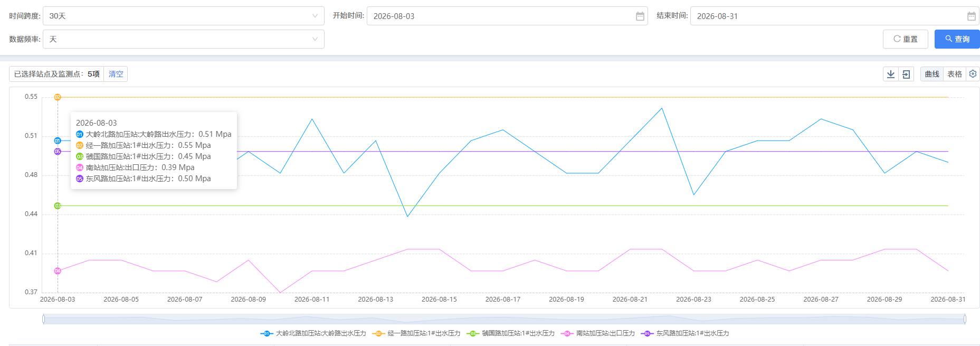Viewport: 980px width, 346px height.
Task: Open the end date calendar icon
Action: tap(971, 16)
